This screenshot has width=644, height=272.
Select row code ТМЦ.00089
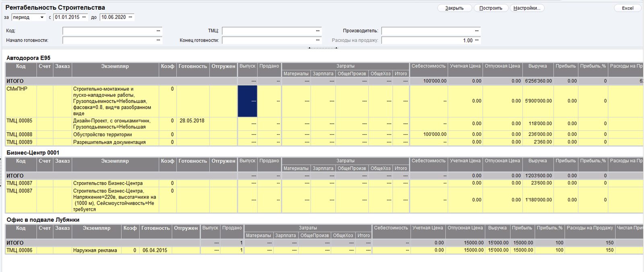[x=21, y=142]
